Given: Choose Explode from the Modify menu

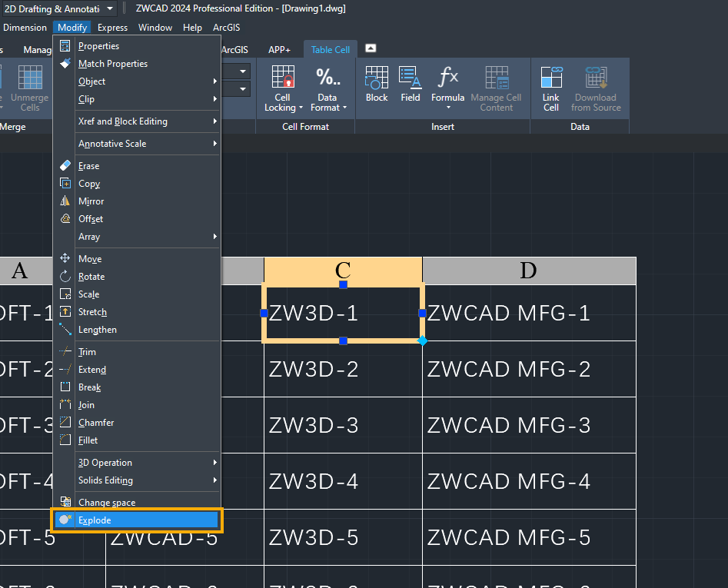Looking at the screenshot, I should click(x=137, y=520).
